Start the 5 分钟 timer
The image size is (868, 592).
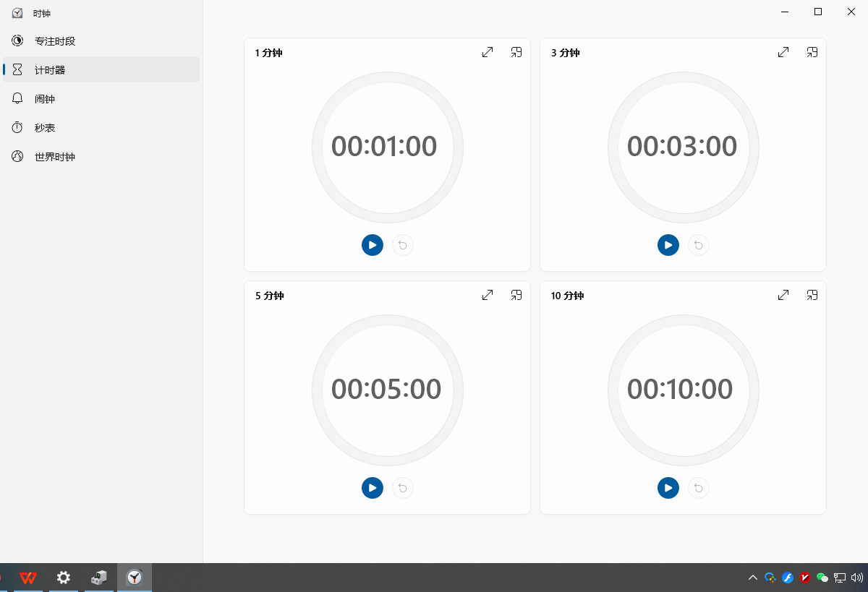pos(373,488)
